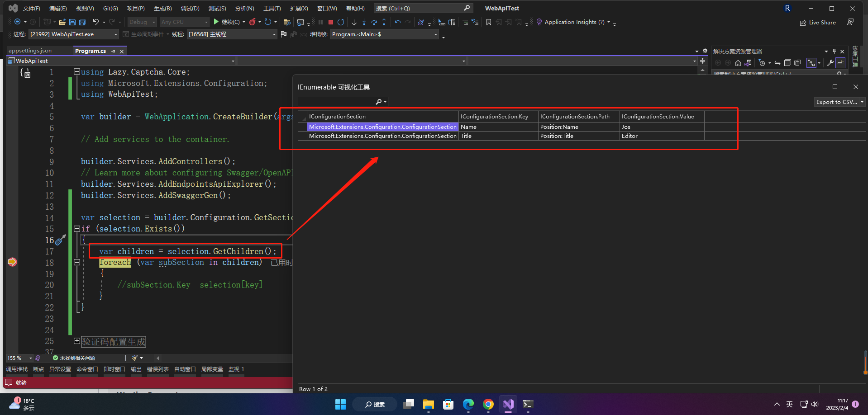Click the 搜索 (Ctrl+Q) search box
The width and height of the screenshot is (868, 415).
click(423, 8)
